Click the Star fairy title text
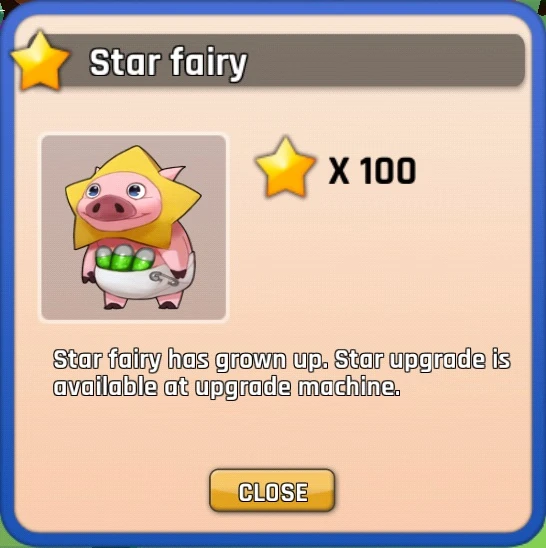 click(x=168, y=63)
